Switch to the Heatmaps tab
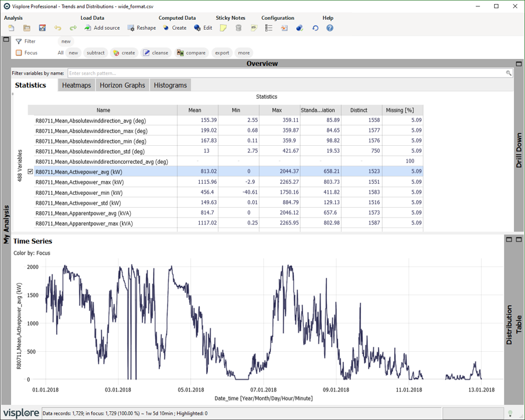This screenshot has width=525, height=420. point(77,85)
